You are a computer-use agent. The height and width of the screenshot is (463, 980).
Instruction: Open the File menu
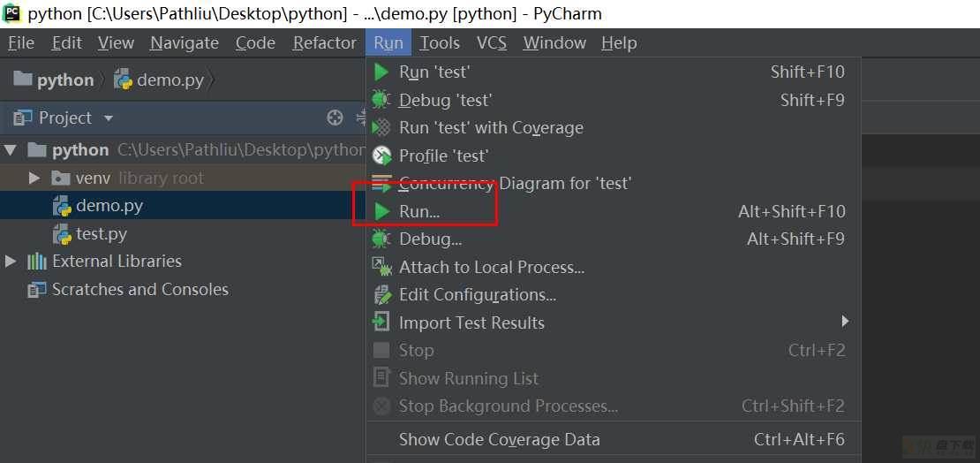point(21,43)
